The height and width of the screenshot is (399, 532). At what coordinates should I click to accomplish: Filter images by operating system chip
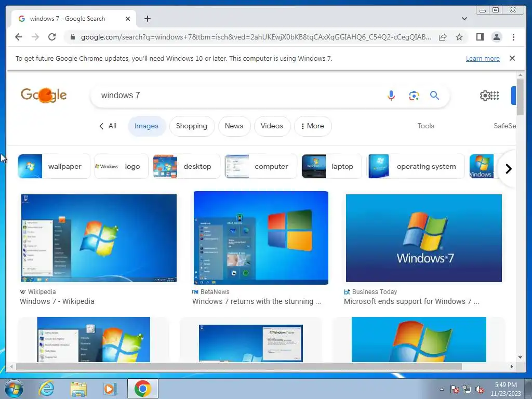click(416, 166)
